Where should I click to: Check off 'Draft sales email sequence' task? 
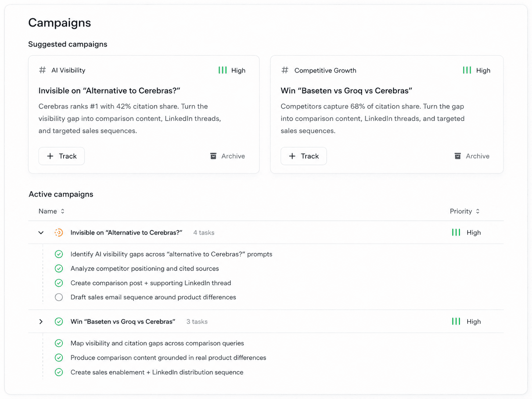coord(59,297)
